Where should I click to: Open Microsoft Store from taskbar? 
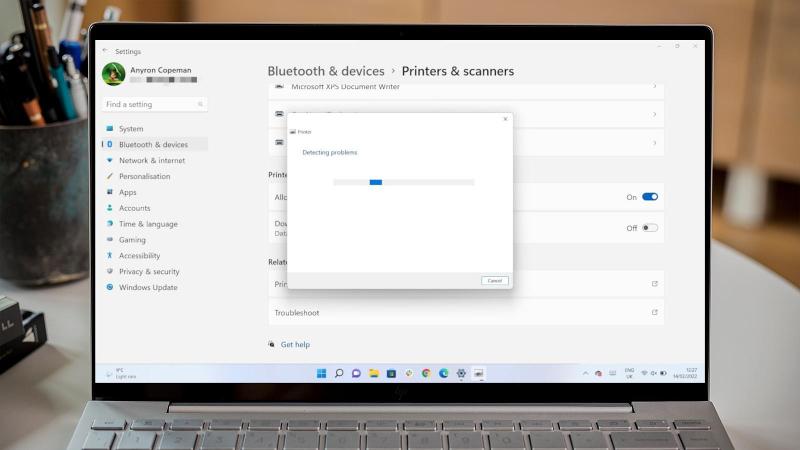pyautogui.click(x=391, y=373)
